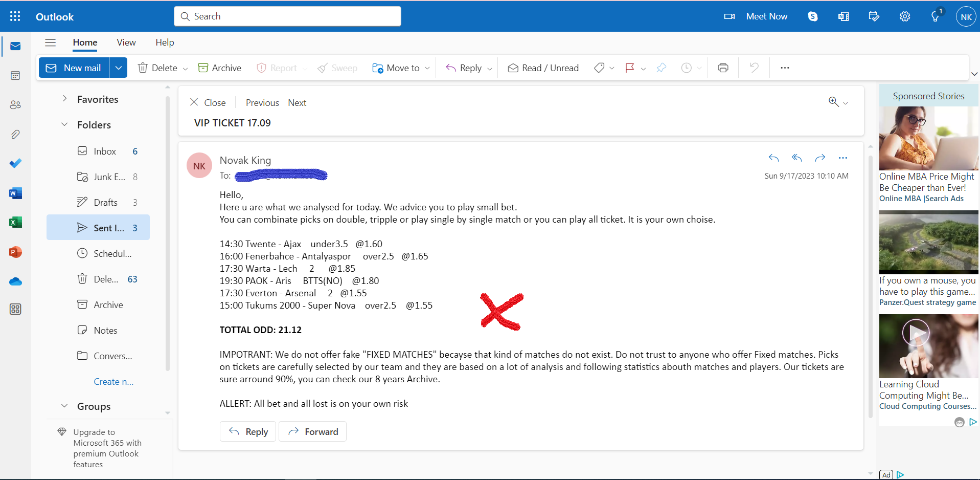Collapse the Groups section
Image resolution: width=980 pixels, height=480 pixels.
[64, 406]
